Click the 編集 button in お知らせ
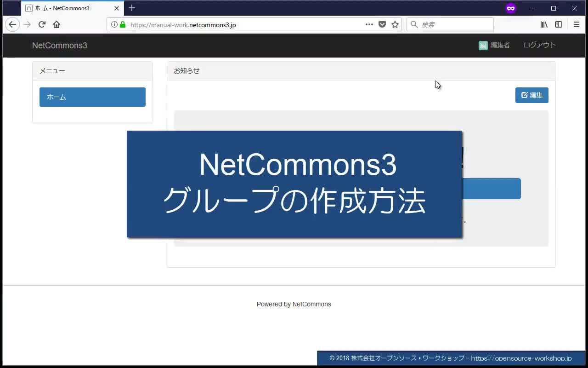Viewport: 588px width, 368px height. pos(532,95)
